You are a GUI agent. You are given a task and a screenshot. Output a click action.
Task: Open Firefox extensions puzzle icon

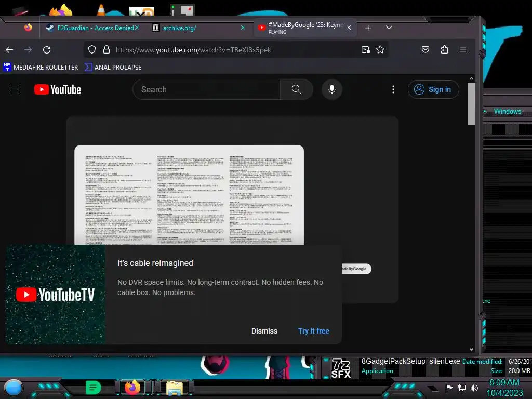click(x=444, y=49)
